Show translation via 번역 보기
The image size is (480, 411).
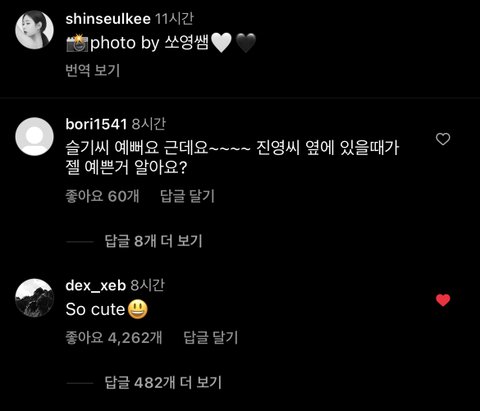92,70
